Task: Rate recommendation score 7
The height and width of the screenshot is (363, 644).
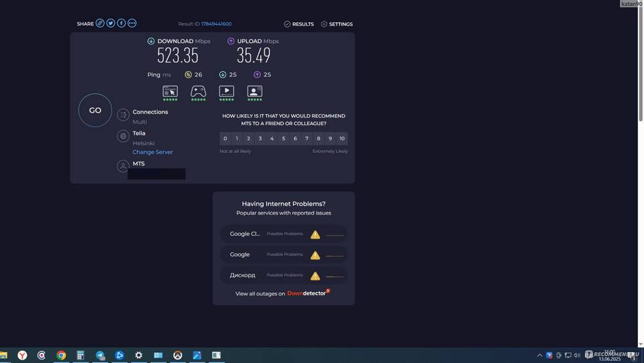Action: tap(307, 138)
